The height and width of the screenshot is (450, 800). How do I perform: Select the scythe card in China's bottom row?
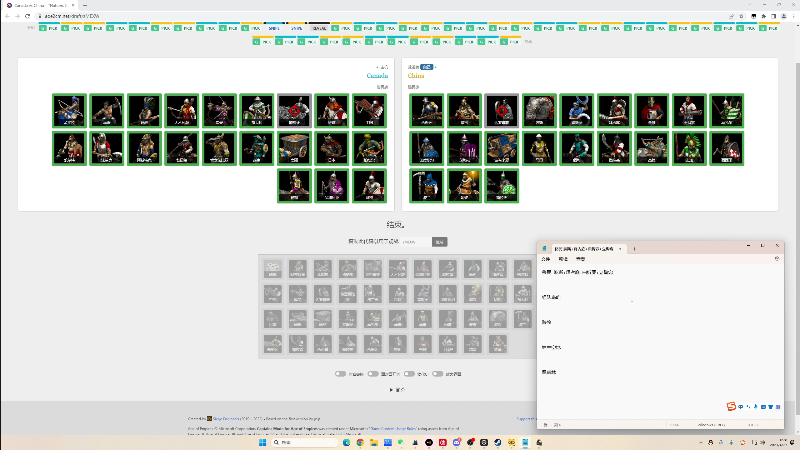point(427,186)
